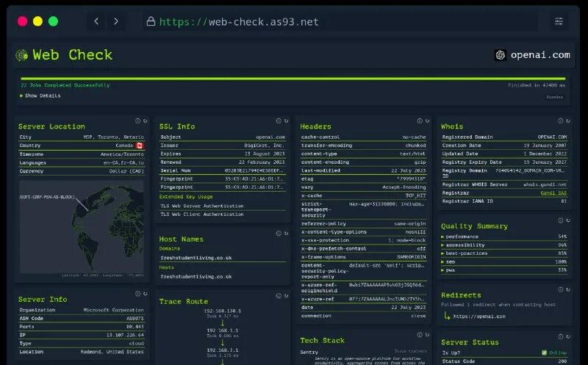Expand the performance score row
Screen dimensions: 588x365
click(504, 236)
